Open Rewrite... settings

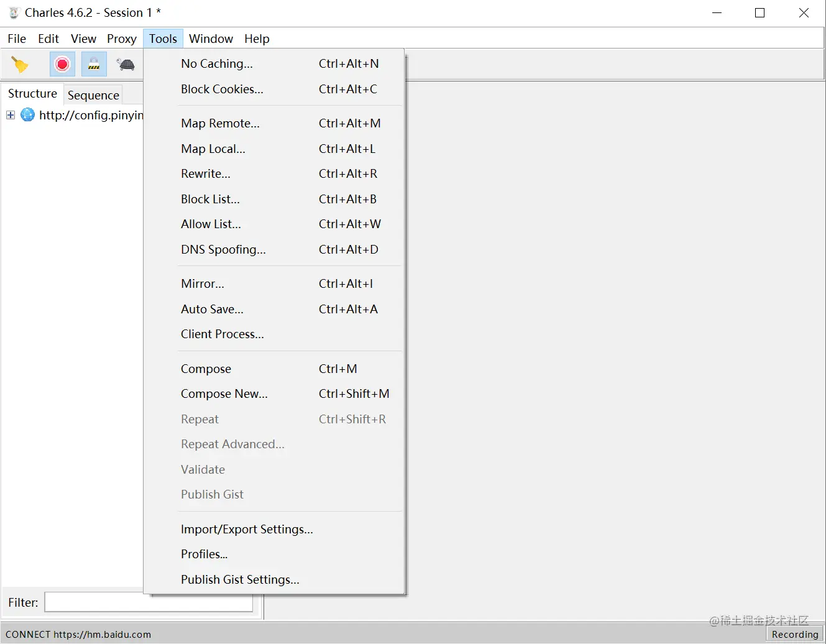click(x=274, y=173)
